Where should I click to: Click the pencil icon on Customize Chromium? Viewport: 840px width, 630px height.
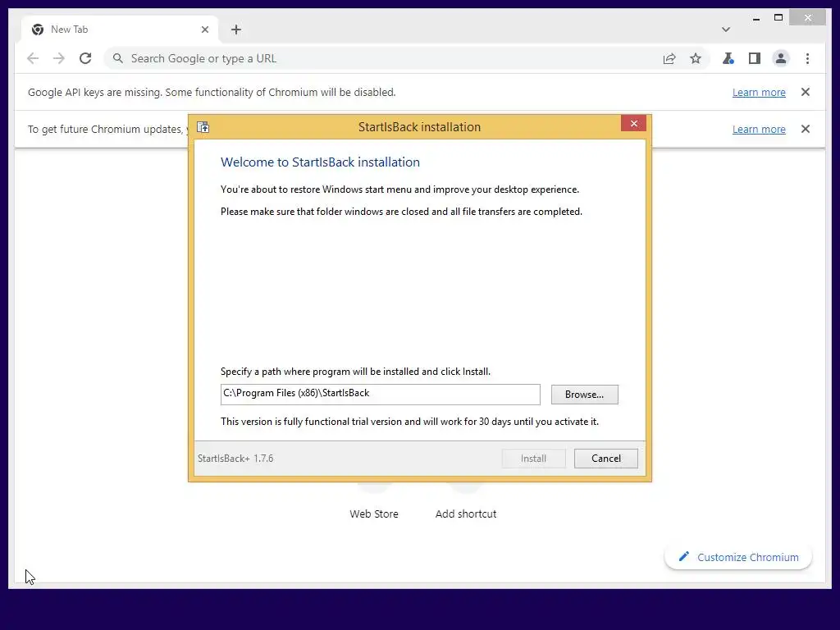click(x=683, y=557)
